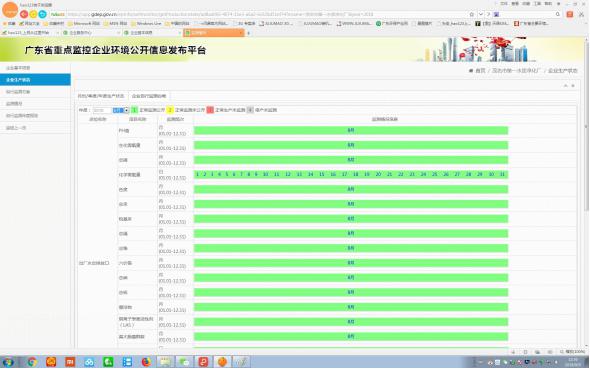This screenshot has width=590, height=369.
Task: Expand the address bar history dropdown
Action: [x=481, y=14]
